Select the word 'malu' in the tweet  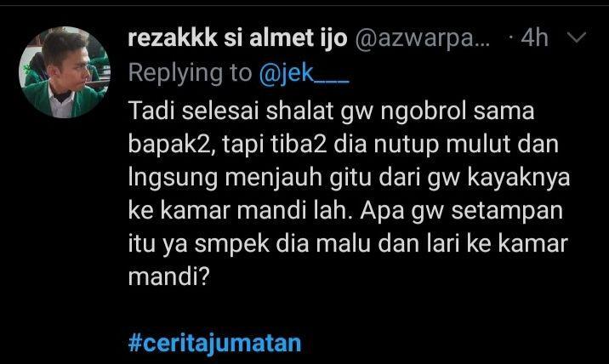tap(344, 244)
